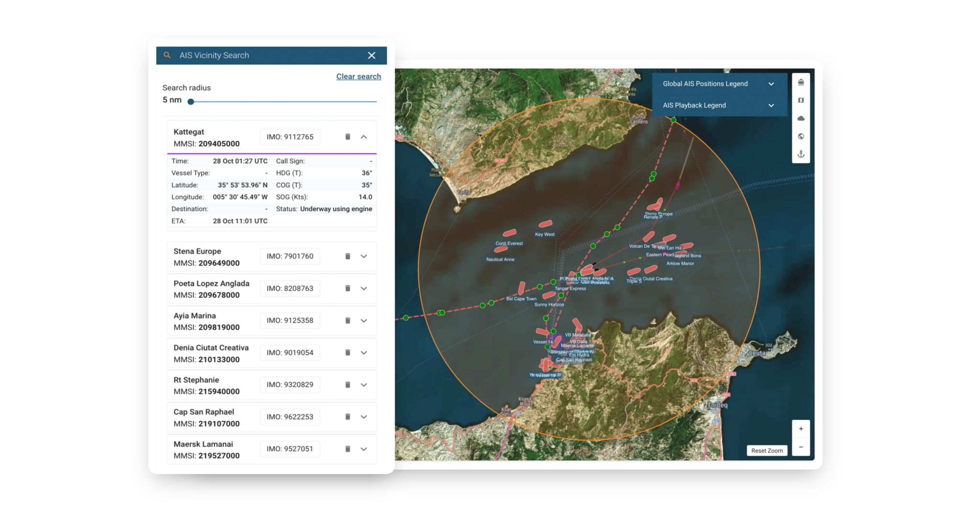Viewport: 980px width, 513px height.
Task: Close the AIS Vicinity Search panel
Action: [372, 55]
